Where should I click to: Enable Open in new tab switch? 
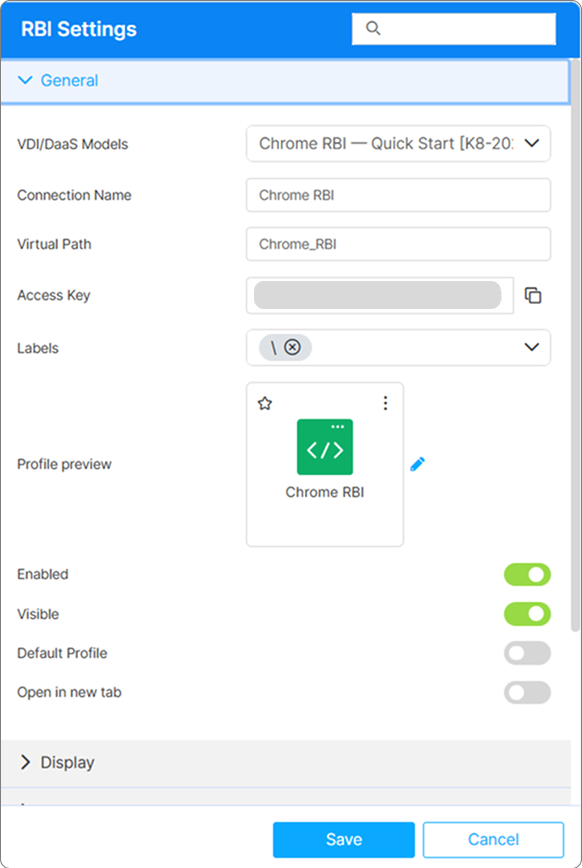click(527, 693)
